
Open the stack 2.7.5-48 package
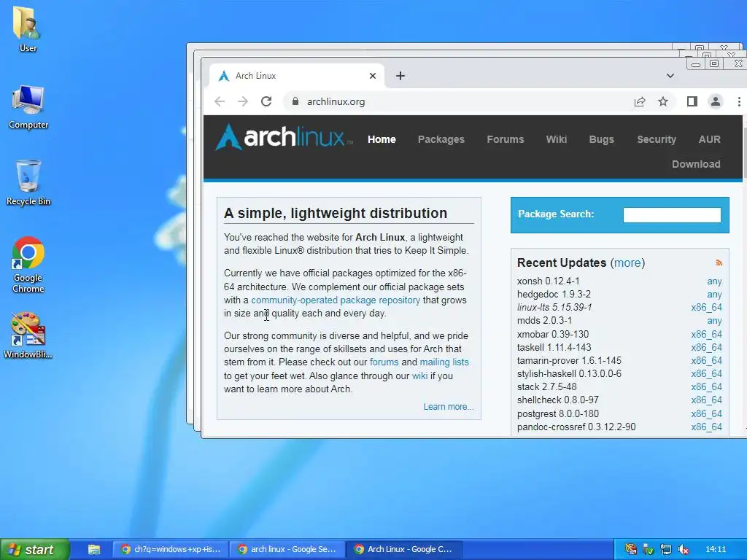[547, 386]
